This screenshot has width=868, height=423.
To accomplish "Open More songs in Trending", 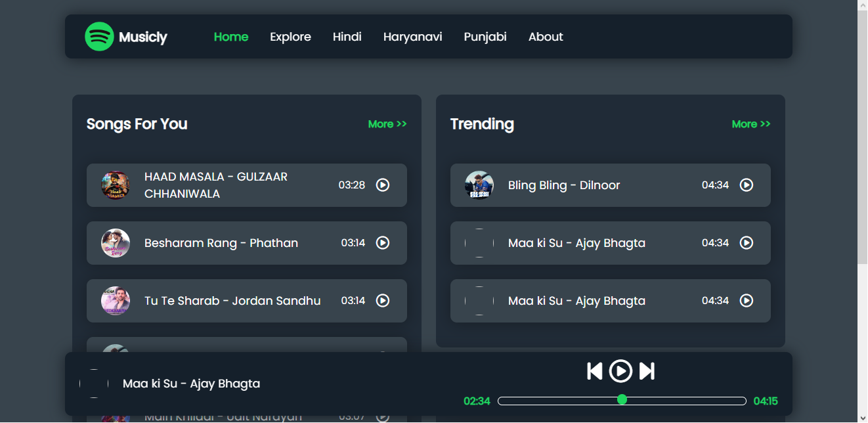I will [750, 123].
